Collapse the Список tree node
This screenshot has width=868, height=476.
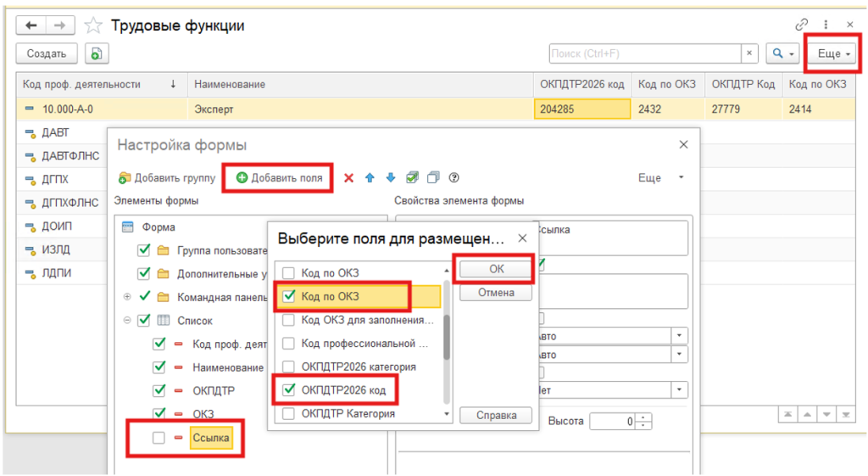click(x=127, y=321)
